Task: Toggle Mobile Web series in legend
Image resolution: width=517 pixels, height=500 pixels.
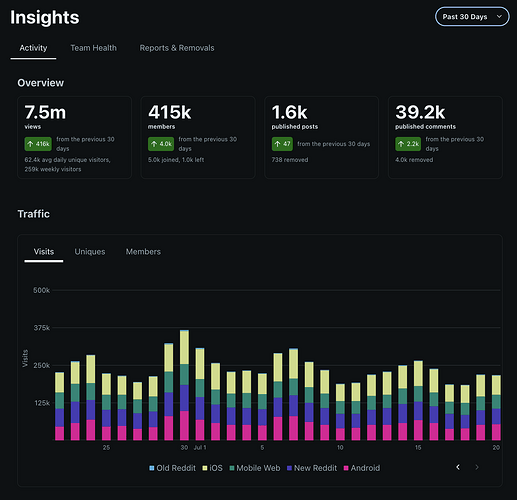Action: point(255,468)
